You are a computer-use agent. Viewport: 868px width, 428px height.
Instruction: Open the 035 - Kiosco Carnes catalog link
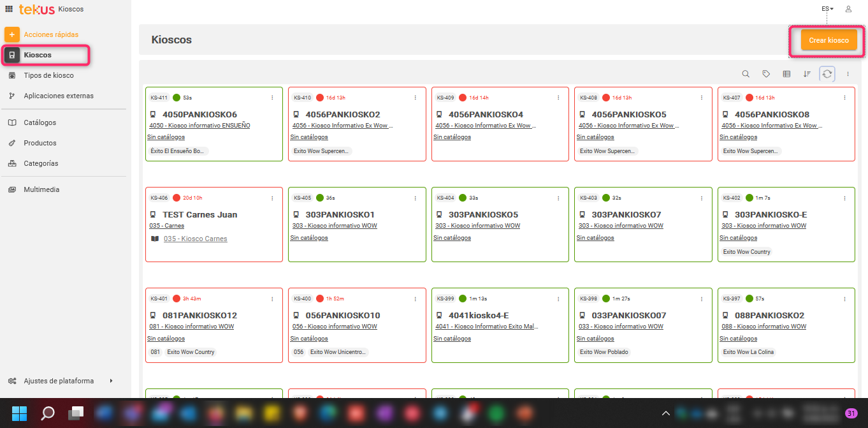coord(195,239)
